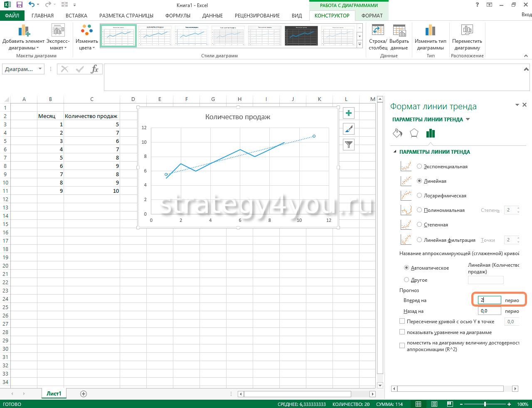The width and height of the screenshot is (532, 408).
Task: Select the dark chart style thumbnail
Action: [301, 36]
